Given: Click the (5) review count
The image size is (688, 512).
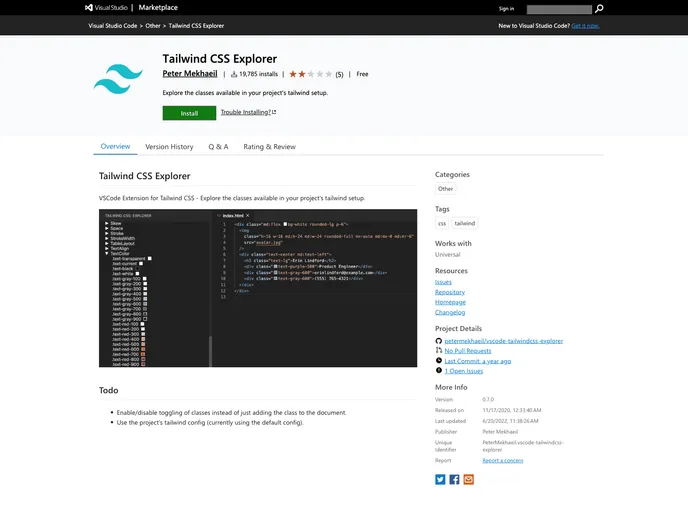Looking at the screenshot, I should click(x=340, y=75).
